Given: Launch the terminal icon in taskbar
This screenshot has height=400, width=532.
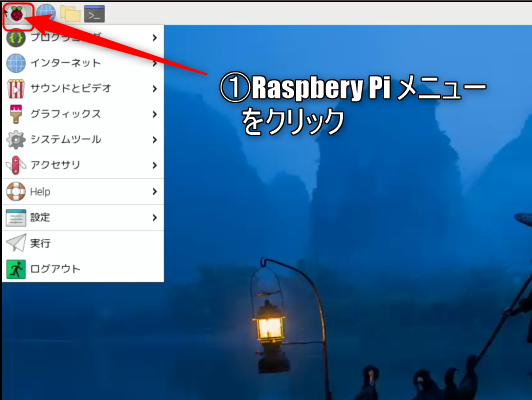Looking at the screenshot, I should click(x=94, y=14).
